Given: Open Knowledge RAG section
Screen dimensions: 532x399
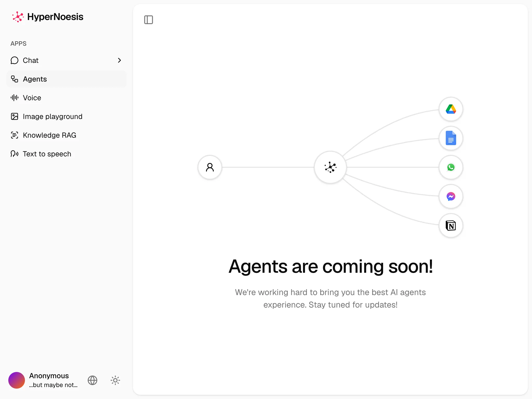Looking at the screenshot, I should [x=66, y=135].
